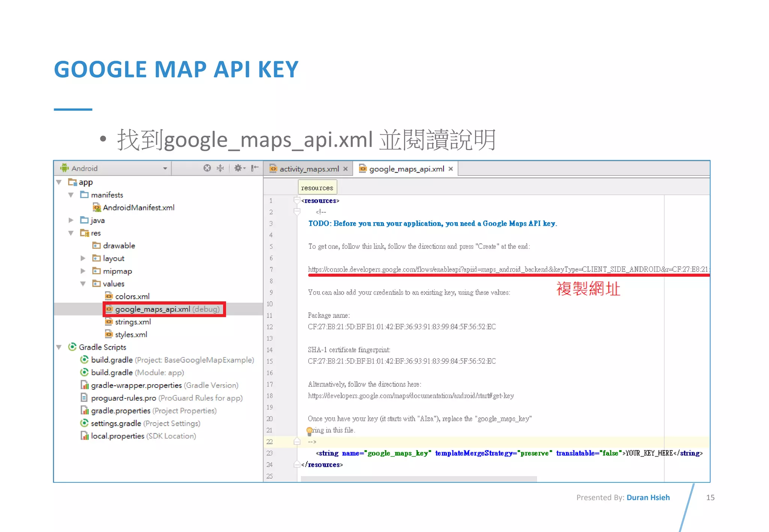Open gradle-wrapper.properties file
The image size is (769, 532).
pyautogui.click(x=164, y=385)
